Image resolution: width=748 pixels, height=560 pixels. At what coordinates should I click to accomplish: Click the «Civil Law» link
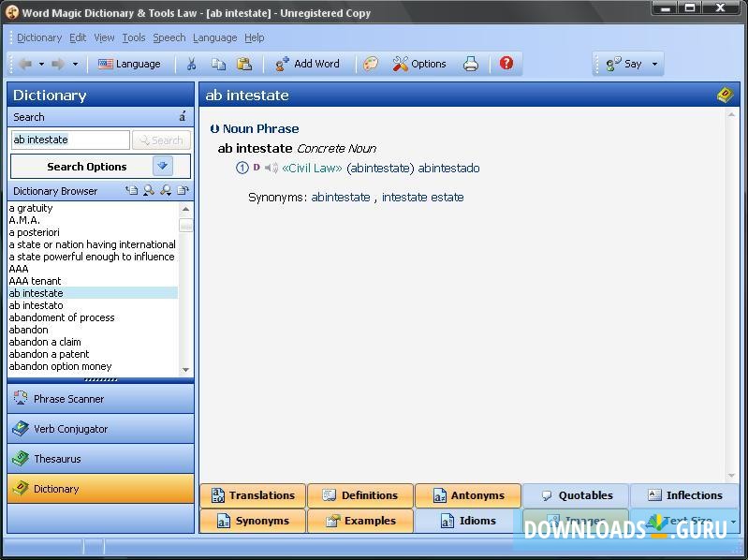[x=312, y=168]
